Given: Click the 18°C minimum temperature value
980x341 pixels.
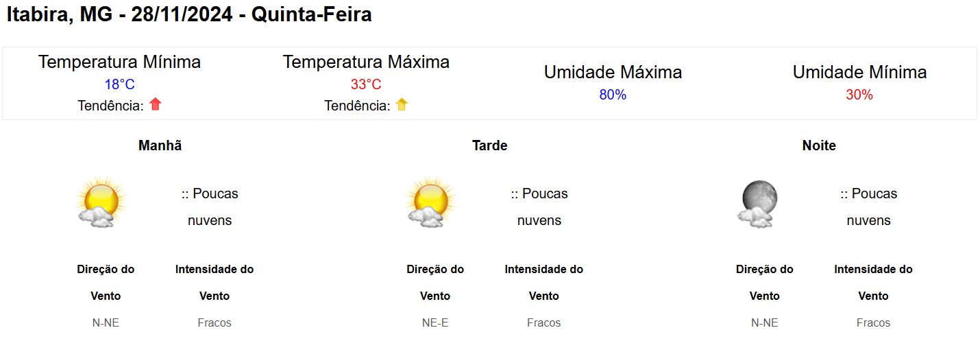Looking at the screenshot, I should tap(119, 84).
